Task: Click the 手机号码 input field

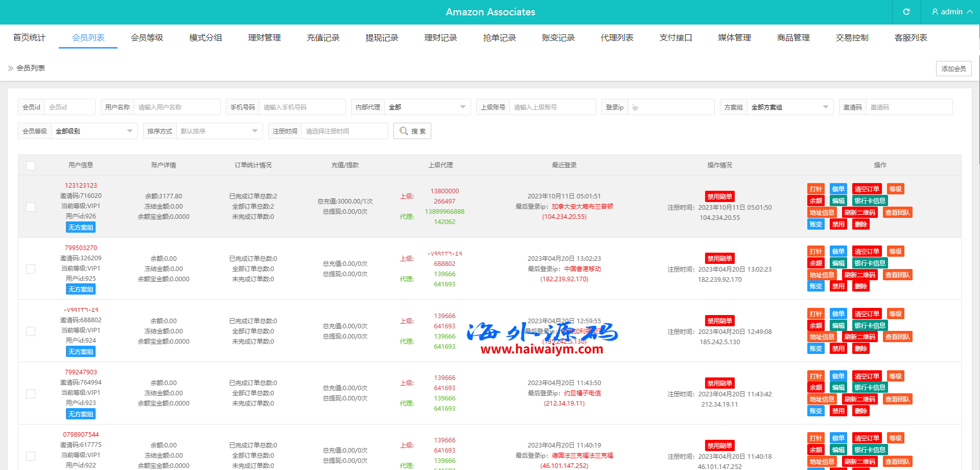Action: [301, 107]
